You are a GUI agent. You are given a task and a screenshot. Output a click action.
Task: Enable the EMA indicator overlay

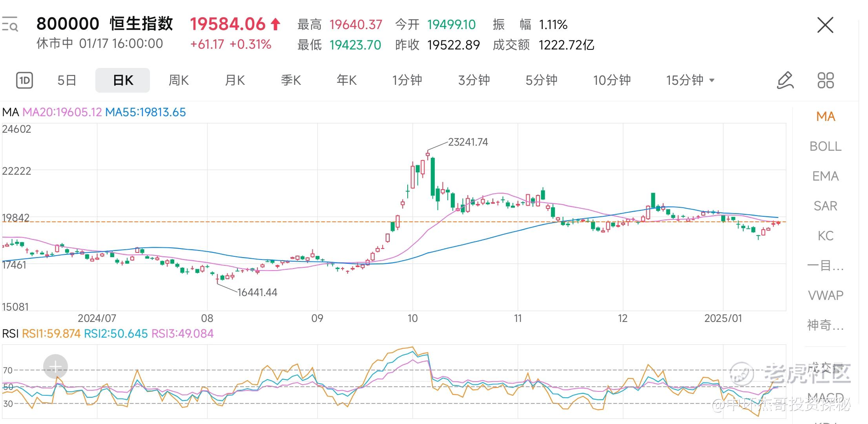[x=825, y=176]
